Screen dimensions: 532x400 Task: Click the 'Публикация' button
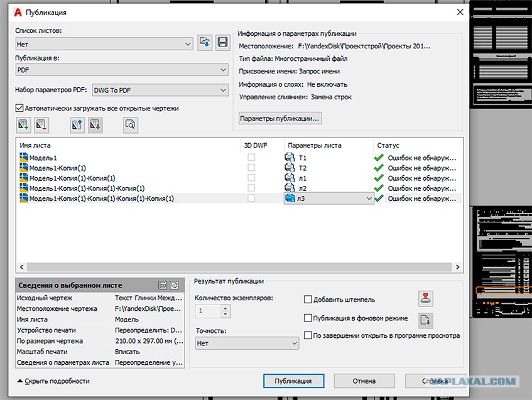[x=293, y=381]
